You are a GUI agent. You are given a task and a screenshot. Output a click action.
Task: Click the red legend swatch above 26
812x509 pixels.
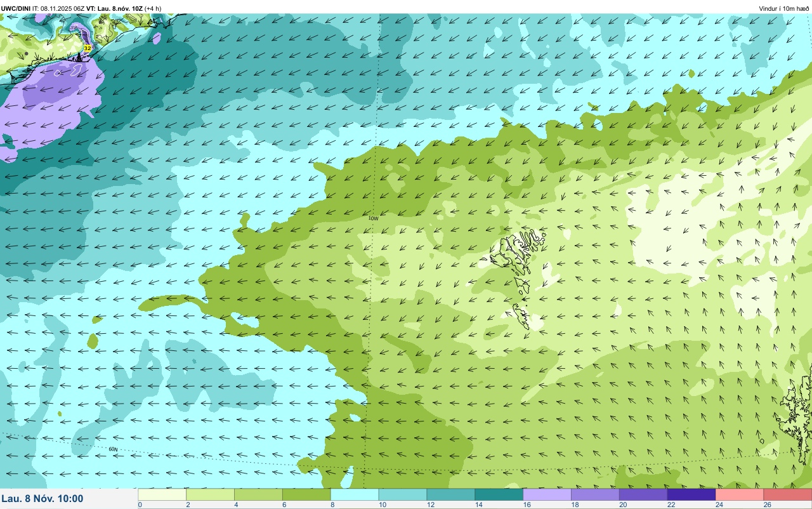(788, 494)
